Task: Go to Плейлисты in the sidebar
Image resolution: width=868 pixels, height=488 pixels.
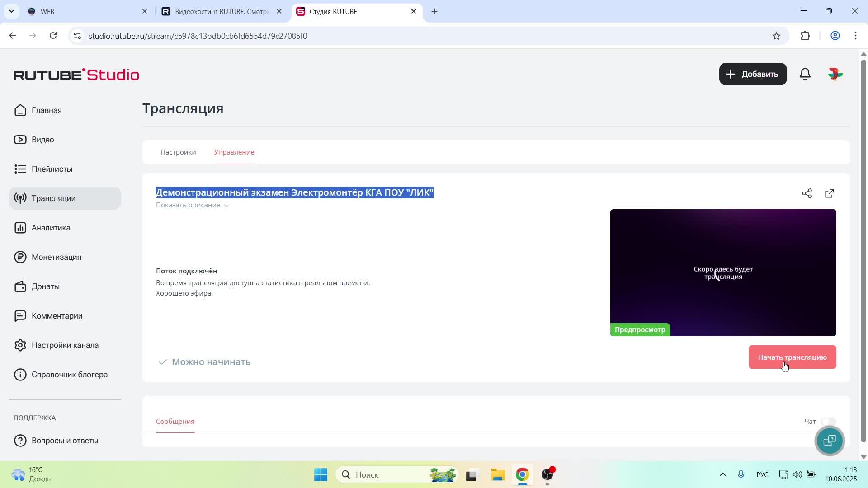Action: point(65,169)
